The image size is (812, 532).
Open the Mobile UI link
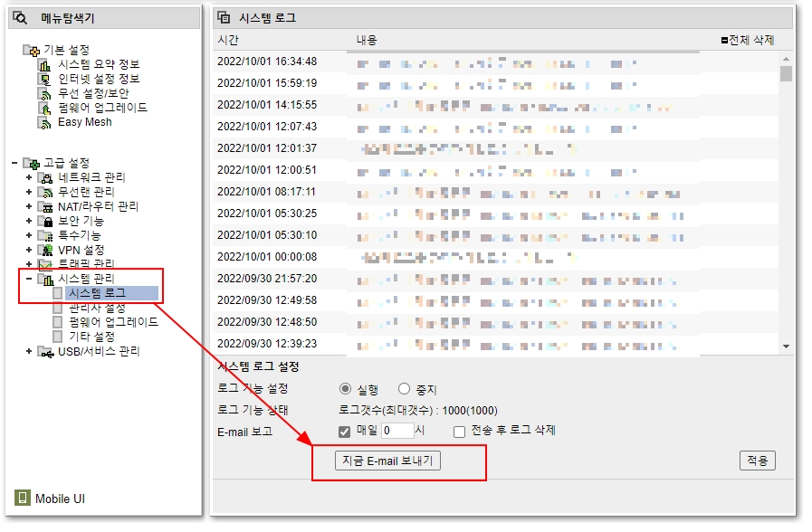(x=60, y=499)
